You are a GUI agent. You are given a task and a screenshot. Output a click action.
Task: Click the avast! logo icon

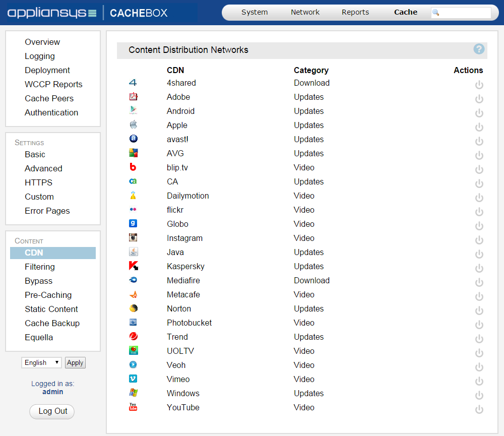coord(133,139)
